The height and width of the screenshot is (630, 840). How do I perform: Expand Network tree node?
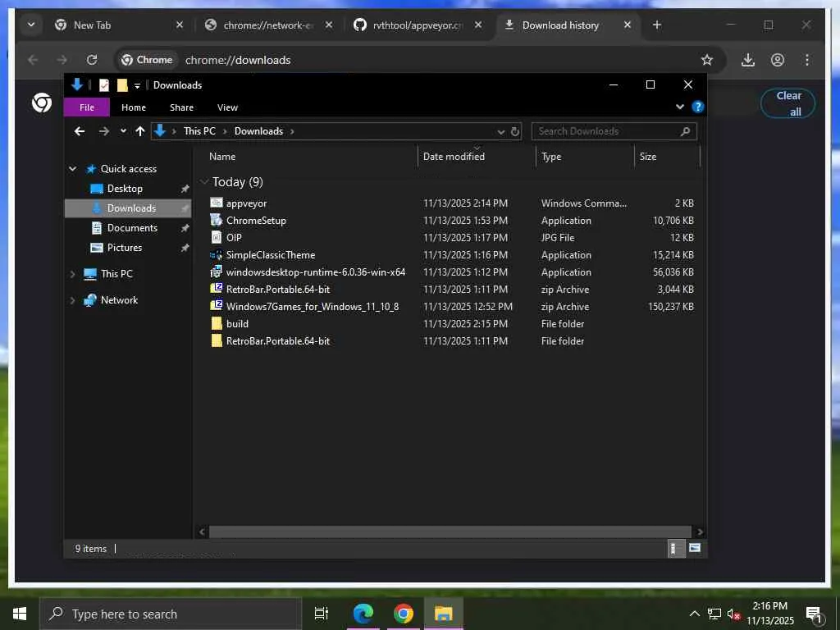pos(72,300)
